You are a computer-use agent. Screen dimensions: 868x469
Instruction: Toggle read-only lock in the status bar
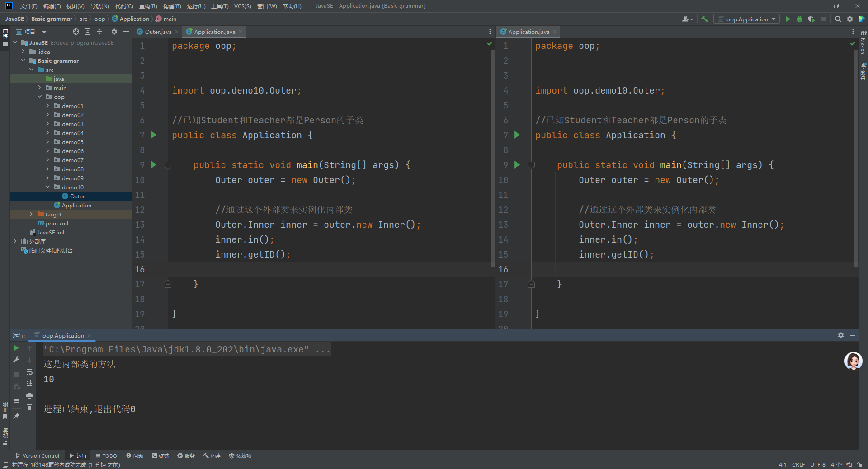coord(859,464)
